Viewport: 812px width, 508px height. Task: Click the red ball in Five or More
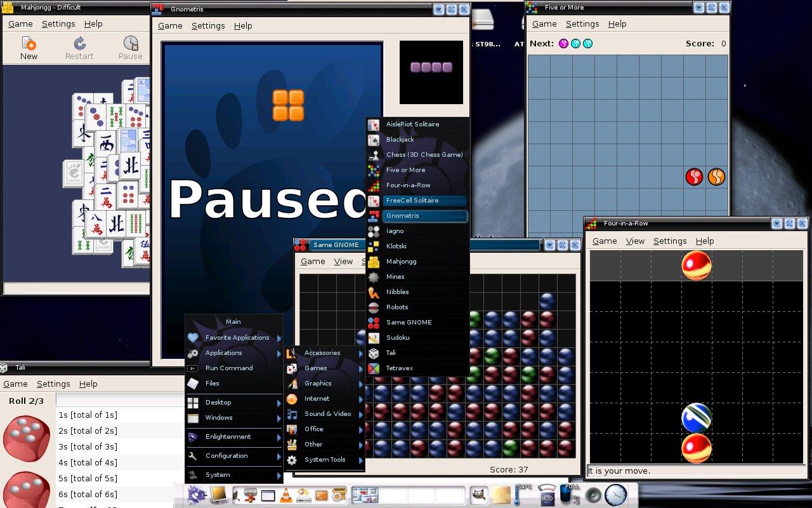pyautogui.click(x=694, y=177)
